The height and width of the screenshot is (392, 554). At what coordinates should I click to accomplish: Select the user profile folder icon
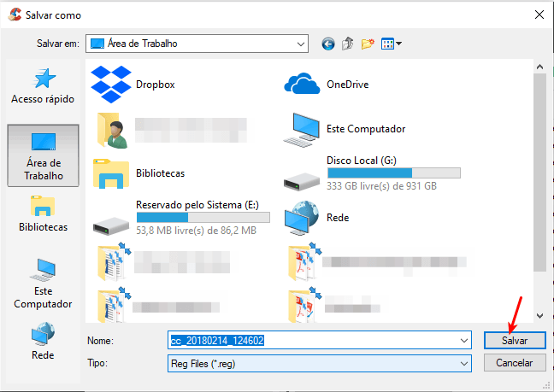[113, 130]
